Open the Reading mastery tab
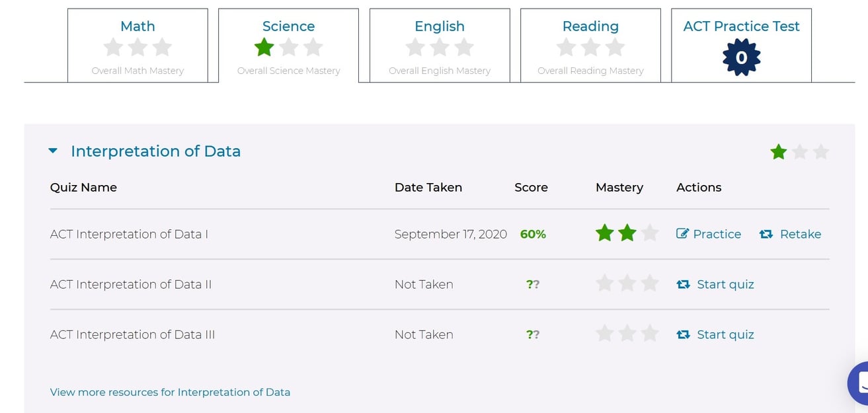This screenshot has height=413, width=868. pyautogui.click(x=590, y=26)
